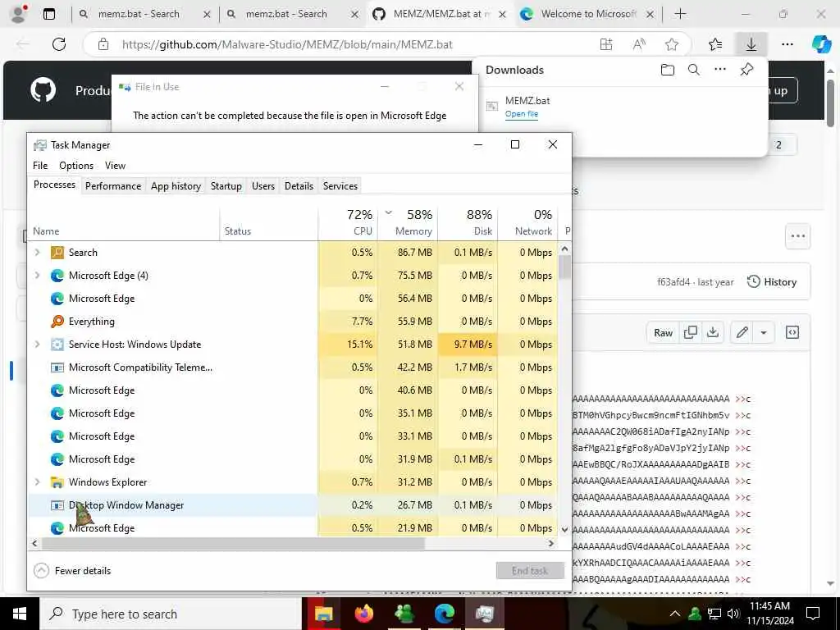The height and width of the screenshot is (630, 840).
Task: Switch to the Users tab
Action: (x=263, y=186)
